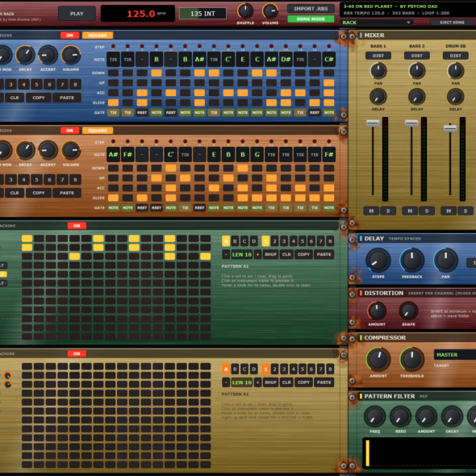The height and width of the screenshot is (476, 476).
Task: Turn the orange synthesizer Decay knob
Action: [25, 150]
